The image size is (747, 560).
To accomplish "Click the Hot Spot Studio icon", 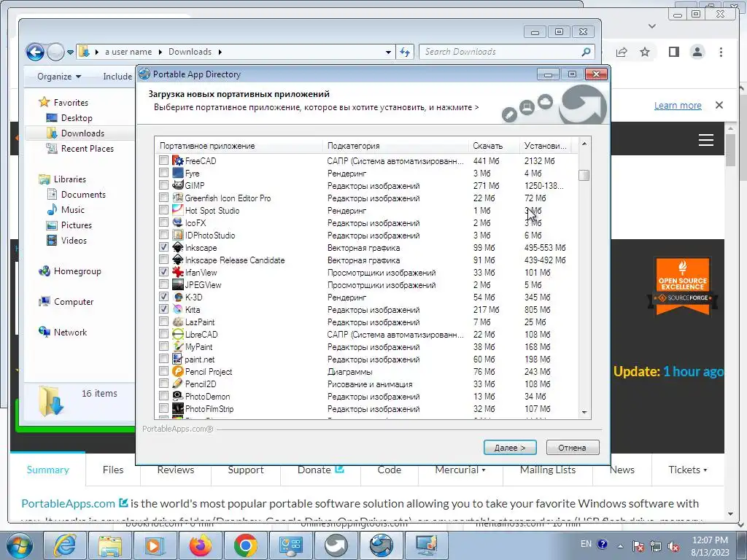I will point(178,211).
